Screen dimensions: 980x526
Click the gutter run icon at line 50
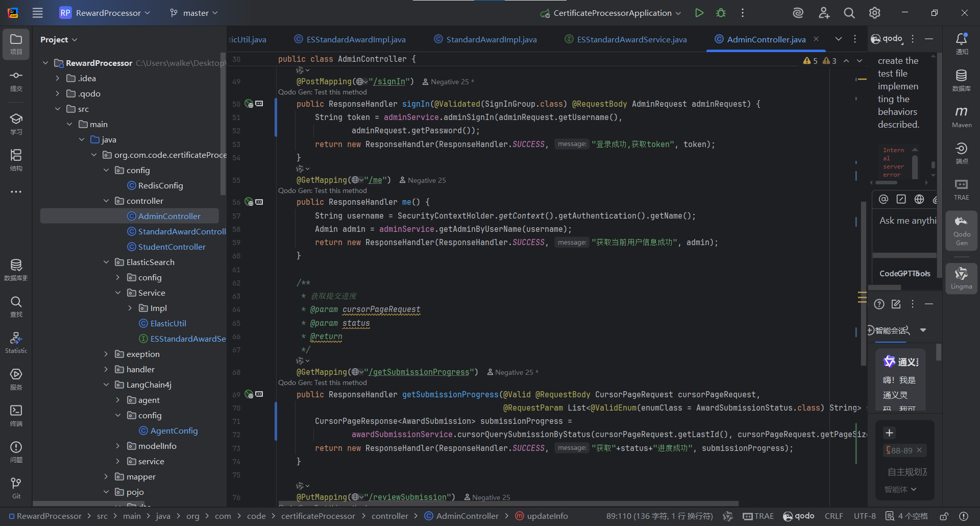249,104
